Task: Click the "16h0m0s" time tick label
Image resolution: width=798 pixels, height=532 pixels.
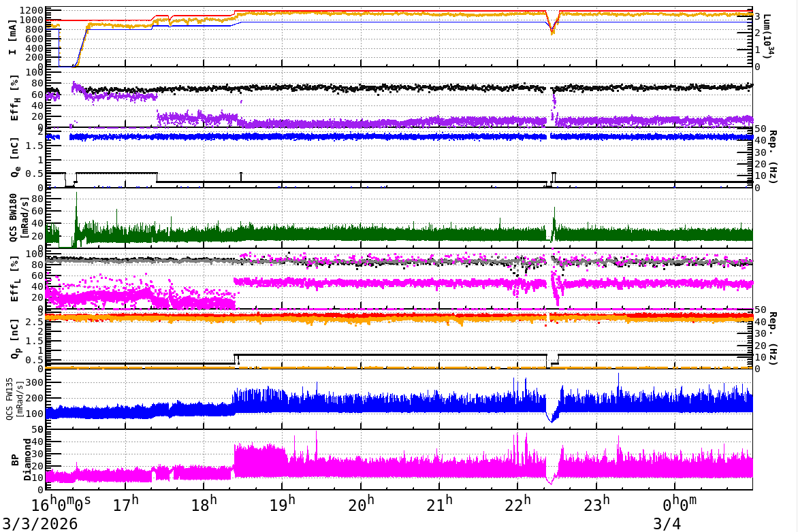Action: coord(61,504)
